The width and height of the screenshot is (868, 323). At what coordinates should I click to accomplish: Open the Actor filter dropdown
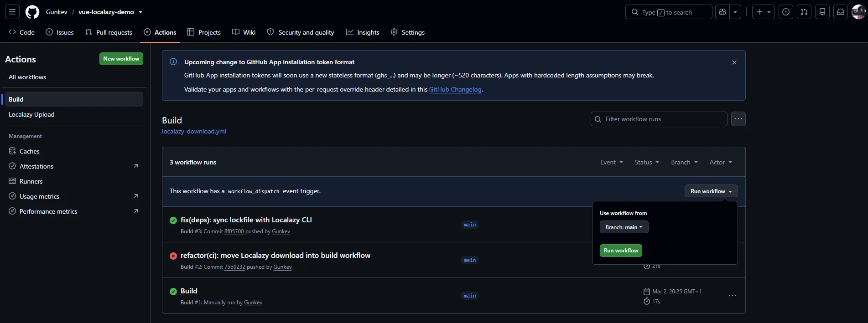(x=721, y=162)
